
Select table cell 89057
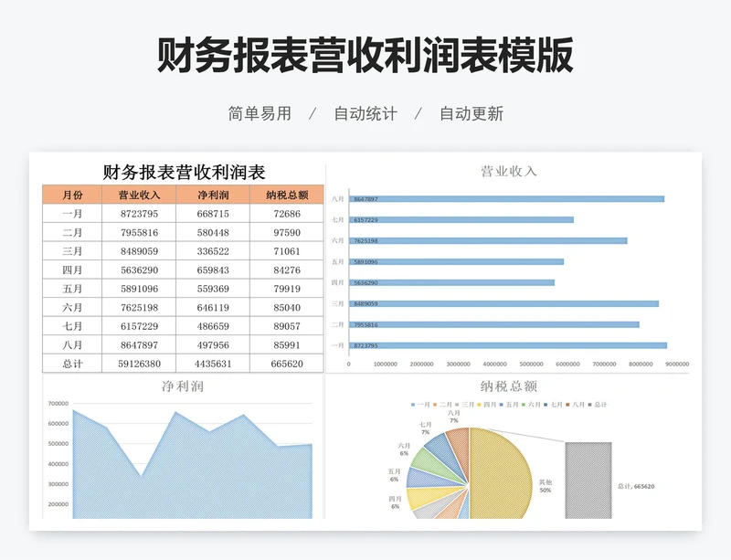click(287, 326)
